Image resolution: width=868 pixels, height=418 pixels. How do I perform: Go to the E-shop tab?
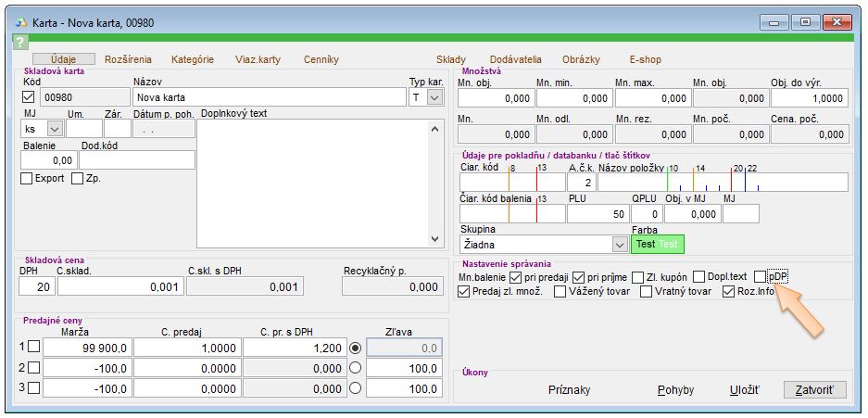[x=645, y=59]
